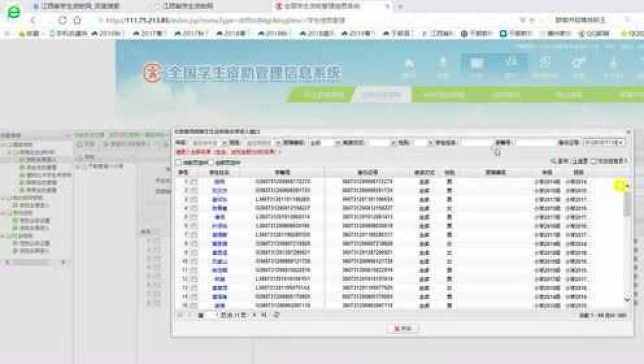The image size is (644, 364).
Task: Open the browser home page icon
Action: [x=77, y=20]
